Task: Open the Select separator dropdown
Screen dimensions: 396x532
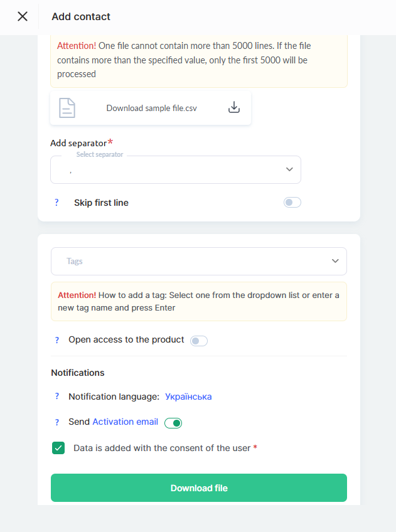Action: (176, 169)
